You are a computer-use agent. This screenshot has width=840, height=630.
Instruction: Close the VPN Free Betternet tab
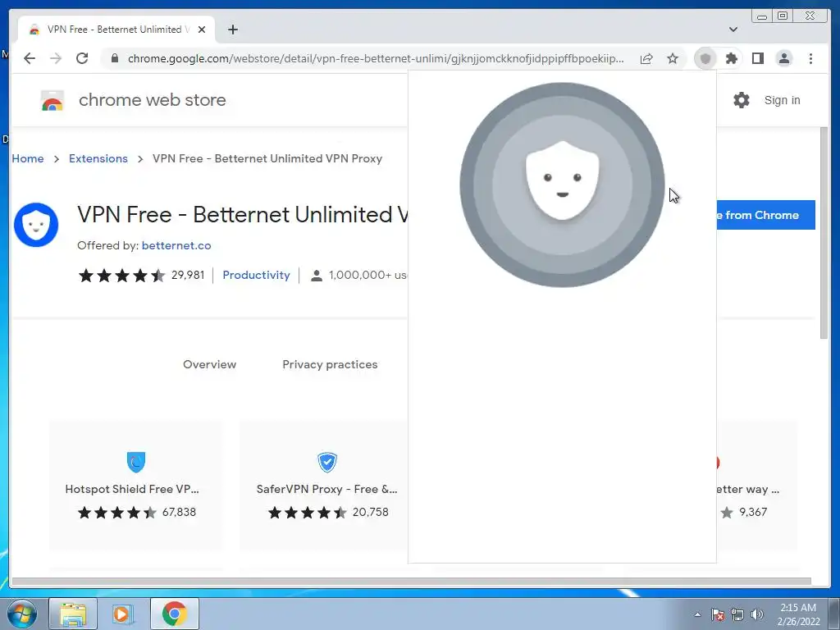pyautogui.click(x=202, y=30)
